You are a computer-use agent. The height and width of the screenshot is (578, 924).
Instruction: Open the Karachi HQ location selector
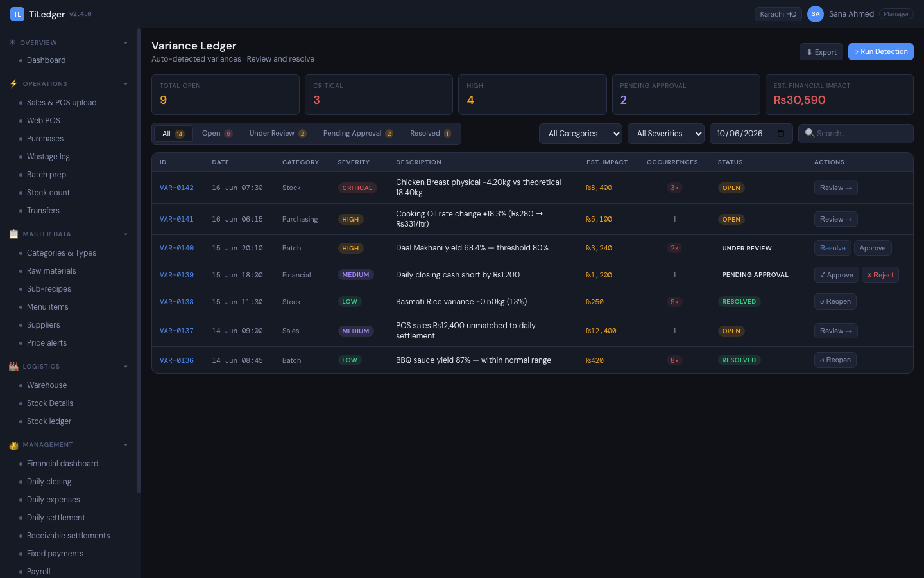(778, 14)
